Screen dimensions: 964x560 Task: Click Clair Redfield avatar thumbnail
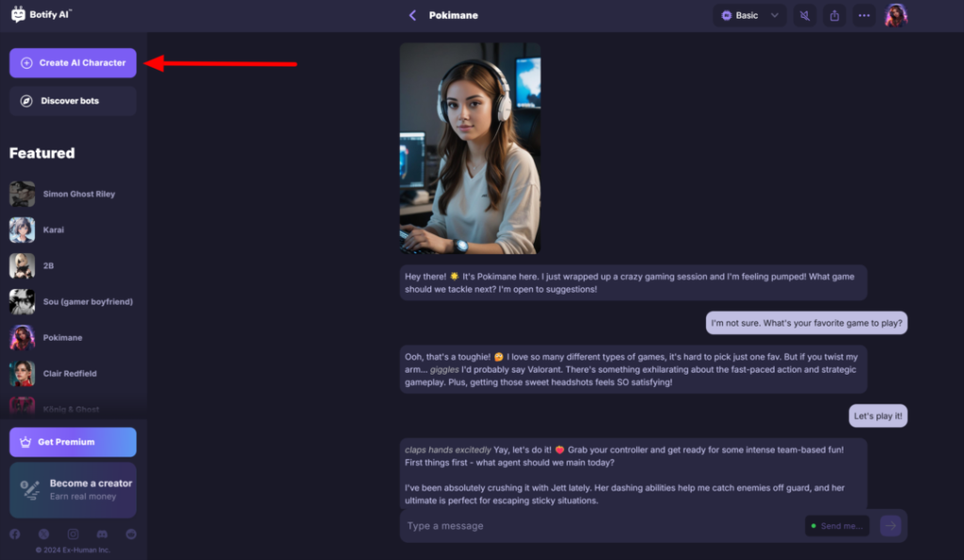[23, 374]
